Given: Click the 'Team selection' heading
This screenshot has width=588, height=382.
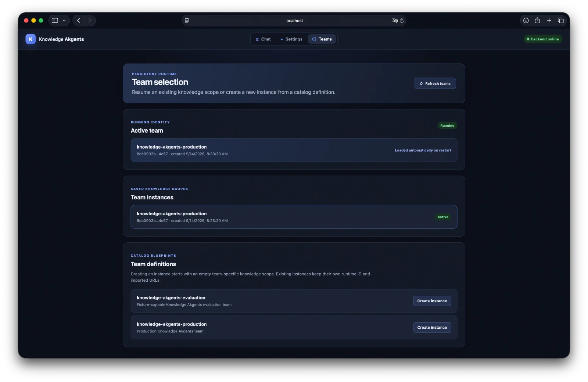Looking at the screenshot, I should point(160,82).
